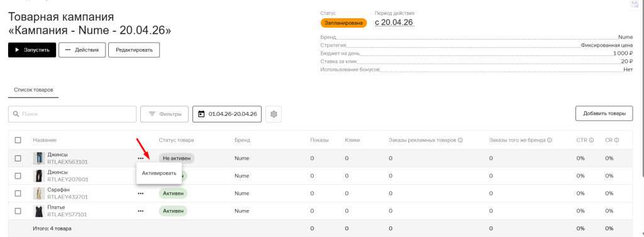
Task: Click the Показы column header
Action: (319, 140)
